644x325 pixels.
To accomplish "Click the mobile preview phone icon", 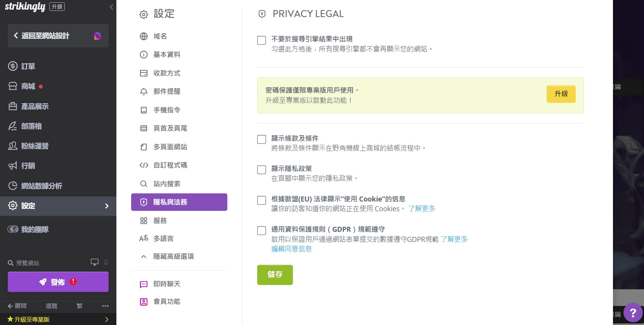I will tap(106, 262).
